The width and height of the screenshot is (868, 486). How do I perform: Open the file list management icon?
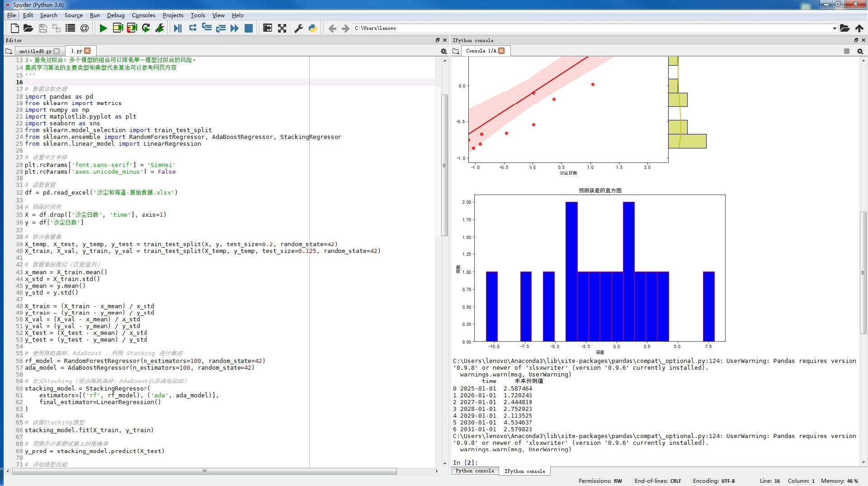[x=71, y=28]
